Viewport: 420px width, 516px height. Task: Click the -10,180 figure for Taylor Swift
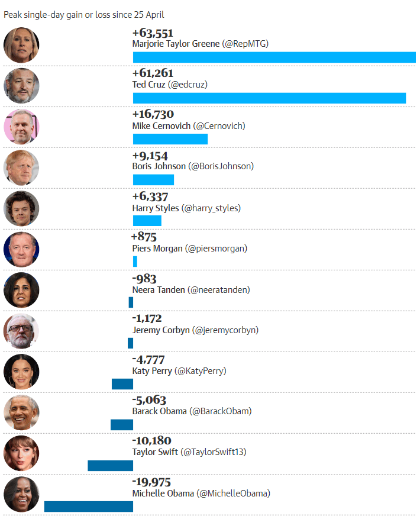tap(151, 441)
